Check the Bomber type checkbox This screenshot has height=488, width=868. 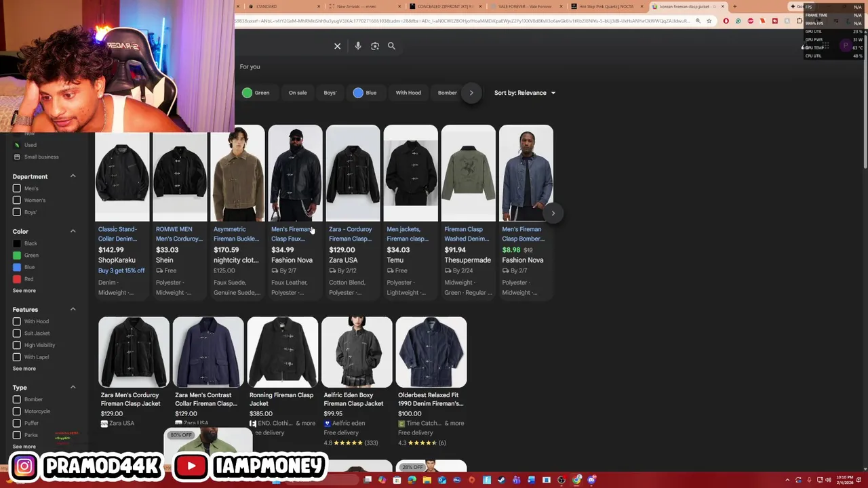17,399
